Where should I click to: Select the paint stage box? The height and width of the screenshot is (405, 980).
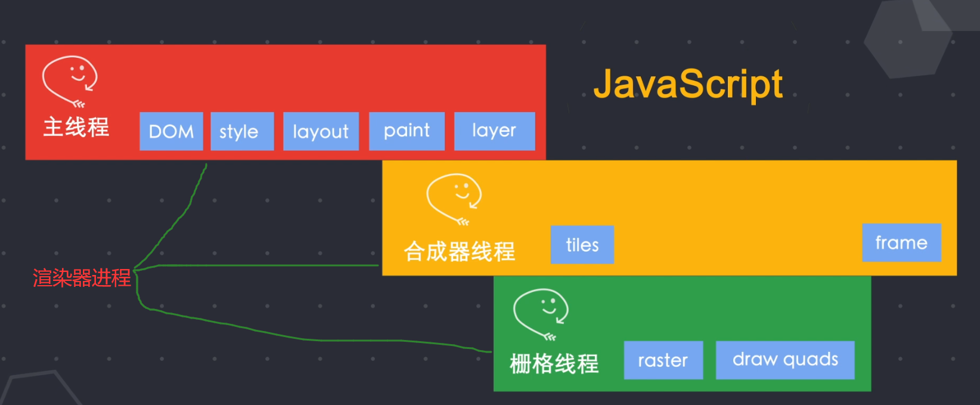coord(407,131)
